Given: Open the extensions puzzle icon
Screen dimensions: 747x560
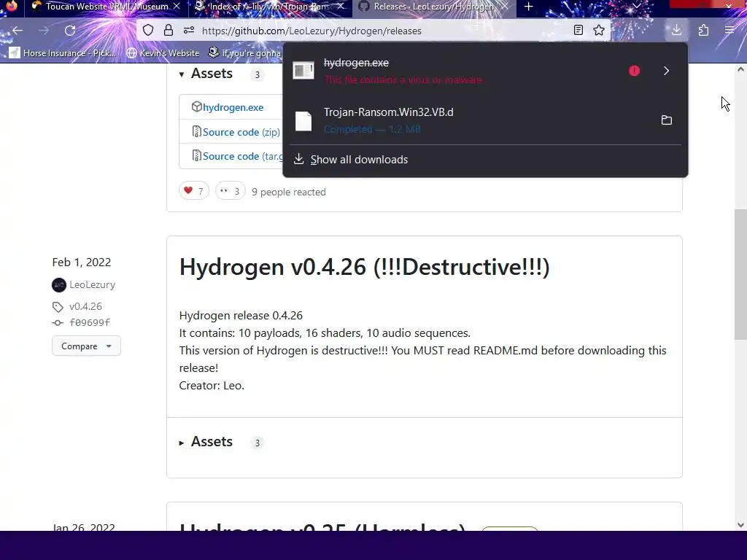Looking at the screenshot, I should [x=703, y=31].
